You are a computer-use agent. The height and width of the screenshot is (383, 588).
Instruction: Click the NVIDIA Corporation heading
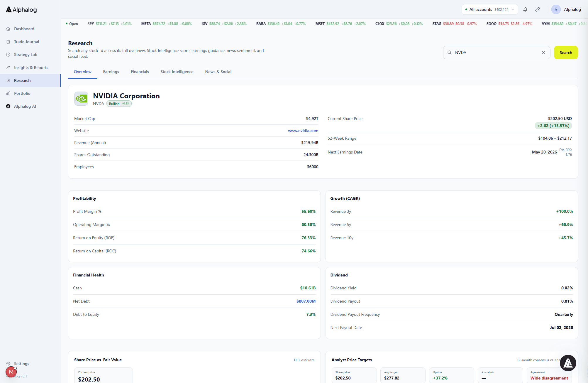pos(126,96)
